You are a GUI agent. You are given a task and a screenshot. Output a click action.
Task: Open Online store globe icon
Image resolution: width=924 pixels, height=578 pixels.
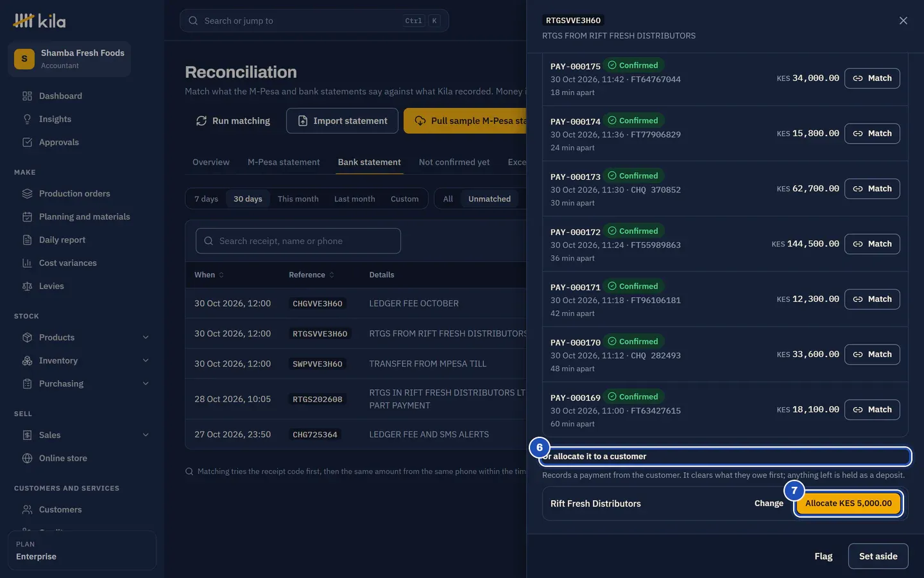click(27, 459)
